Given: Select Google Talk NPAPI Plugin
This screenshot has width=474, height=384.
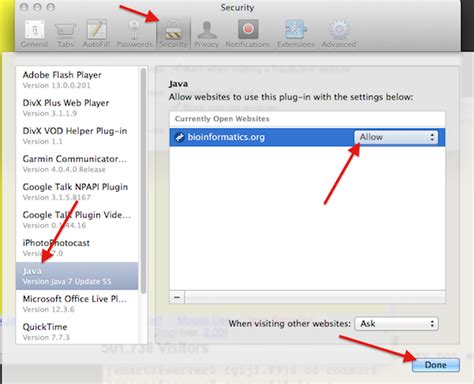Looking at the screenshot, I should [x=77, y=192].
